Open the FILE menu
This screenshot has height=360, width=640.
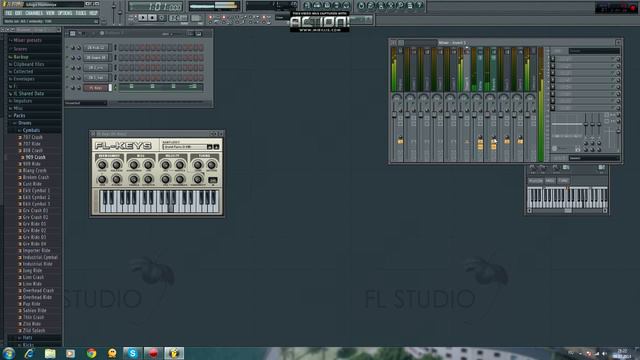click(x=9, y=13)
